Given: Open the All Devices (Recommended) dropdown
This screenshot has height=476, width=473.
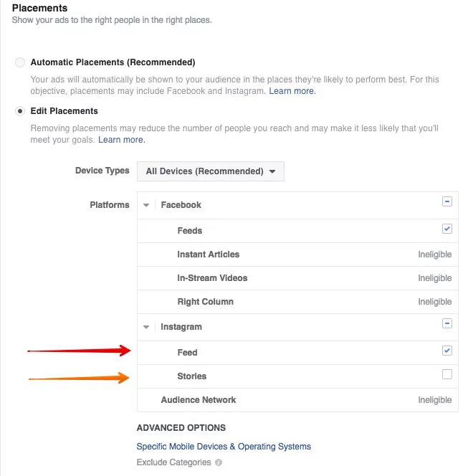Looking at the screenshot, I should 211,171.
